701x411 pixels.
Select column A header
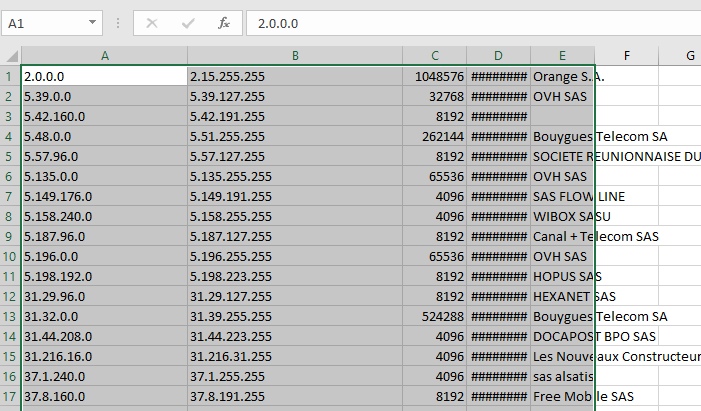pyautogui.click(x=105, y=56)
